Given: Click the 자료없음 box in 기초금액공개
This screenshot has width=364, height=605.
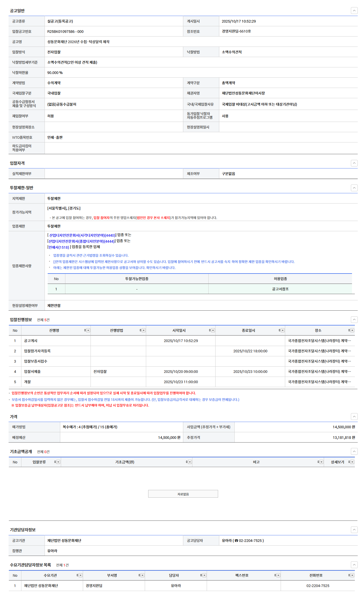Looking at the screenshot, I should coord(183,494).
